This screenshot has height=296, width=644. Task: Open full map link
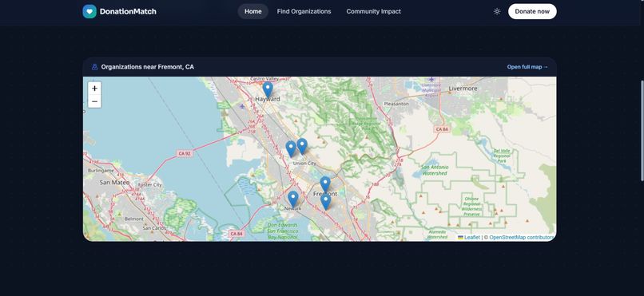[x=527, y=67]
